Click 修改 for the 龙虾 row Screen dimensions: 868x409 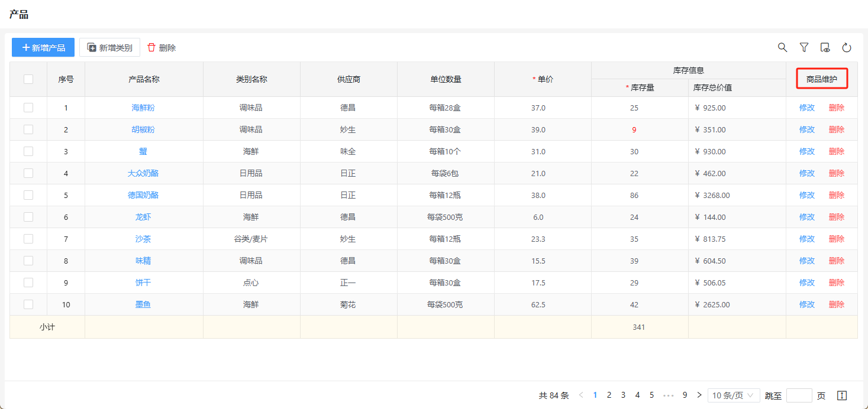coord(807,217)
